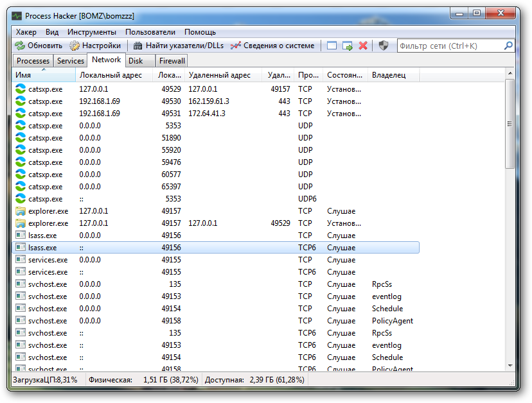Select explorer.exe row in Слушае state
The image size is (532, 403).
pos(48,211)
